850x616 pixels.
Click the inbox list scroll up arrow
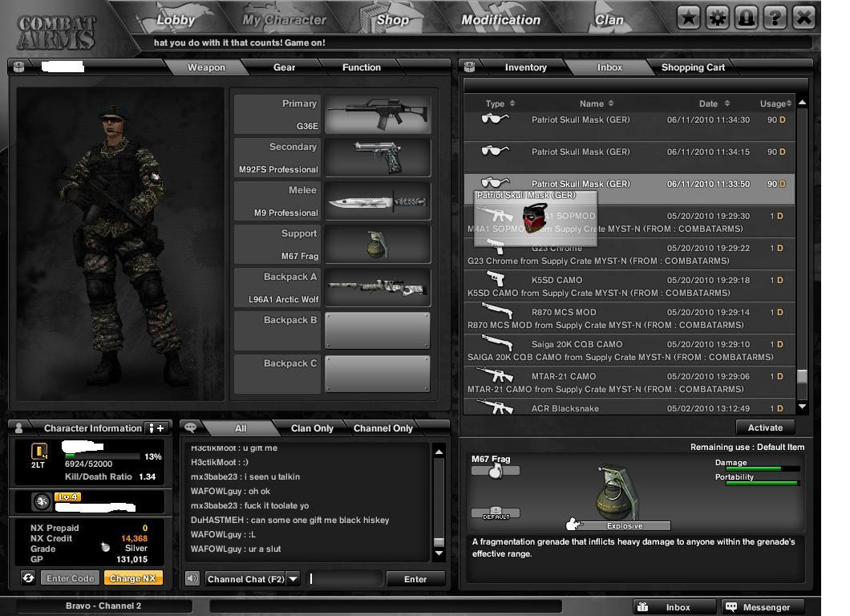802,103
